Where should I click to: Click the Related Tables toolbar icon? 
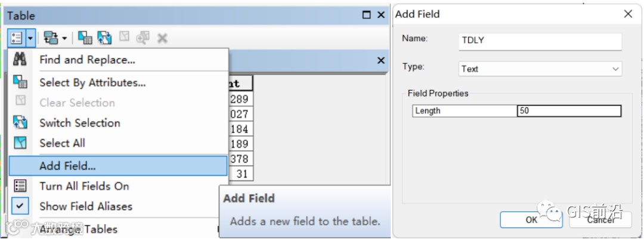click(x=51, y=38)
